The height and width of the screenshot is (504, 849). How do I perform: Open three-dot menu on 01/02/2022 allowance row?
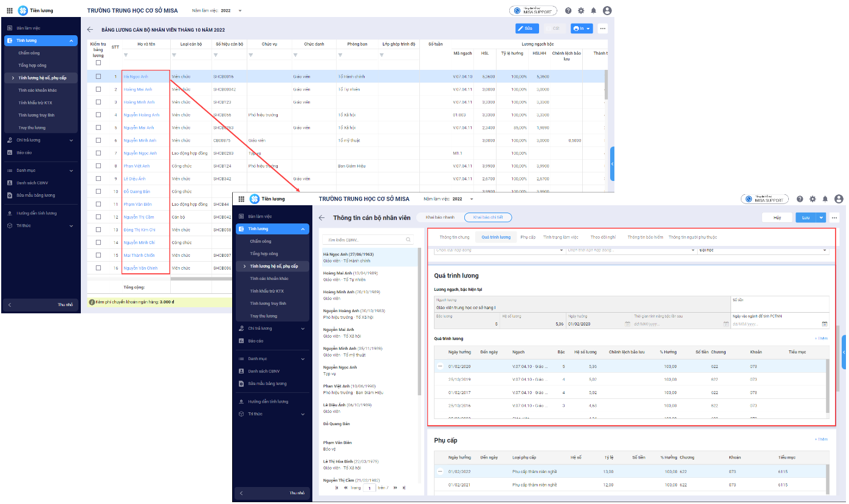coord(440,471)
